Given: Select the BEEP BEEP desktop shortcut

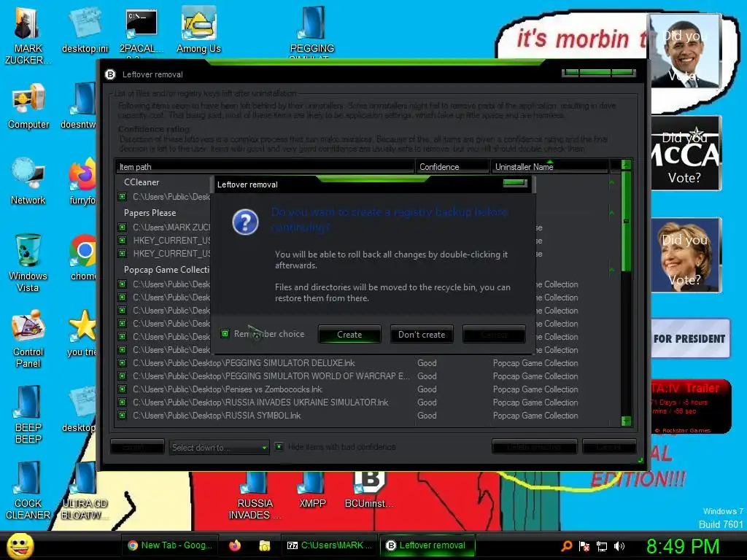Looking at the screenshot, I should tap(28, 415).
